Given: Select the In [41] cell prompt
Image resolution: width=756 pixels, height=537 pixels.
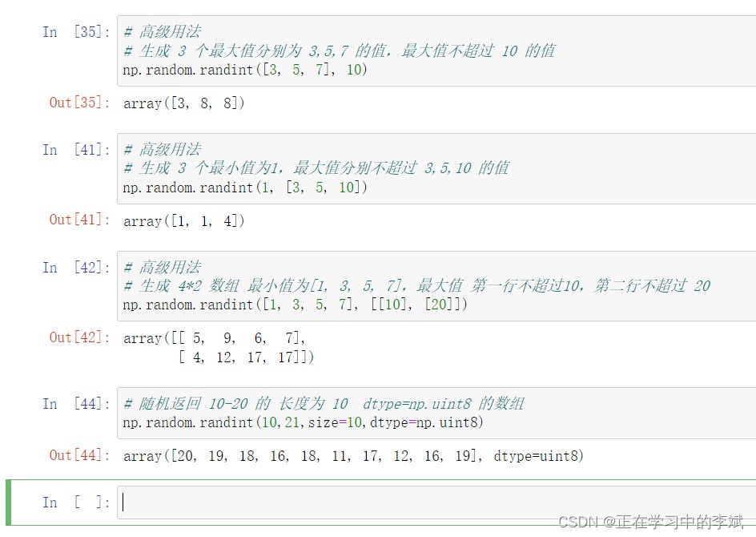Looking at the screenshot, I should click(76, 150).
